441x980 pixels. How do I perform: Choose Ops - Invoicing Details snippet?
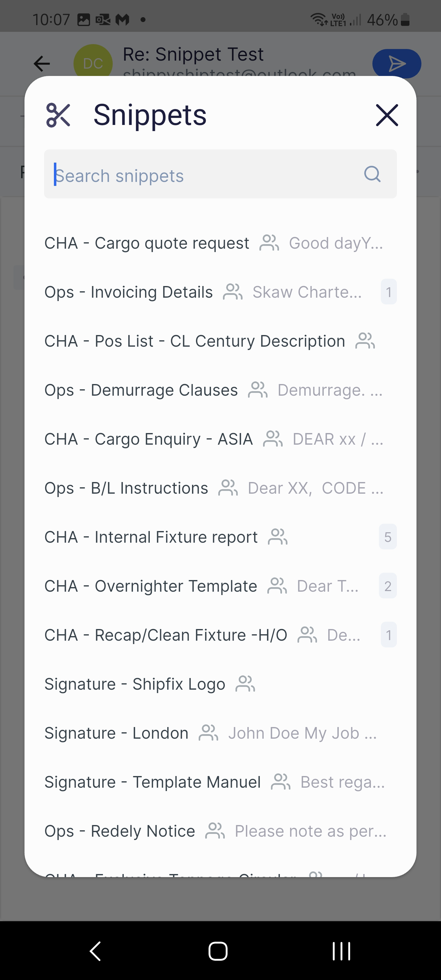point(129,292)
